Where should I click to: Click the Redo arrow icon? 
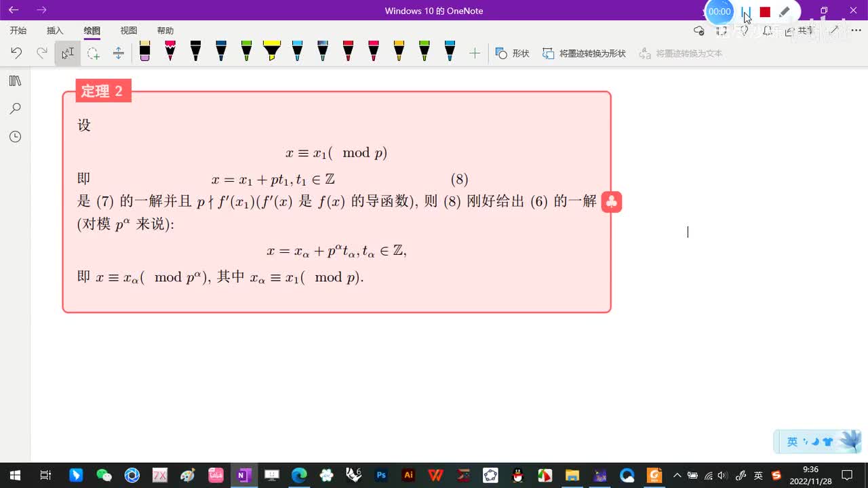[x=42, y=53]
